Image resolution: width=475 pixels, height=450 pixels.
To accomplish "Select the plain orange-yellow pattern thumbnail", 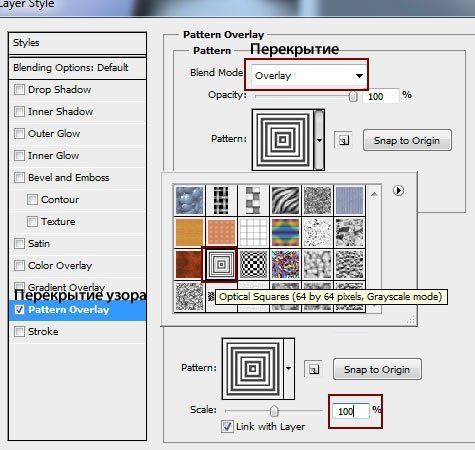I will pos(189,232).
